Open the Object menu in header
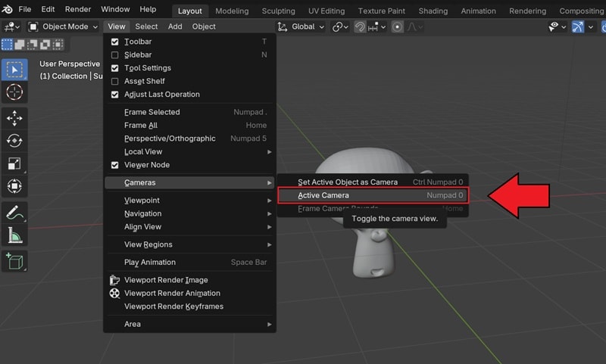 point(204,26)
